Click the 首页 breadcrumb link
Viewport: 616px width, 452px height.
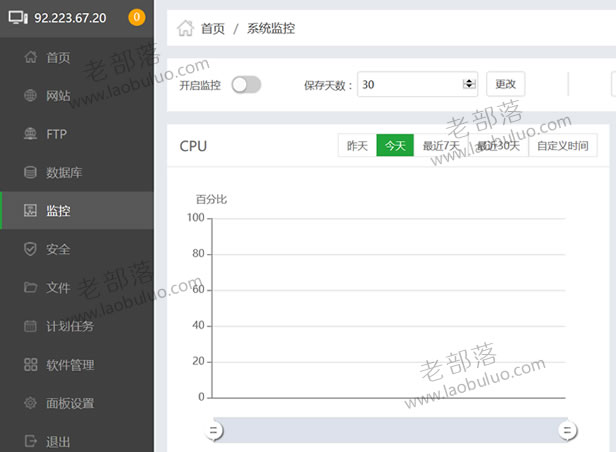[x=213, y=29]
